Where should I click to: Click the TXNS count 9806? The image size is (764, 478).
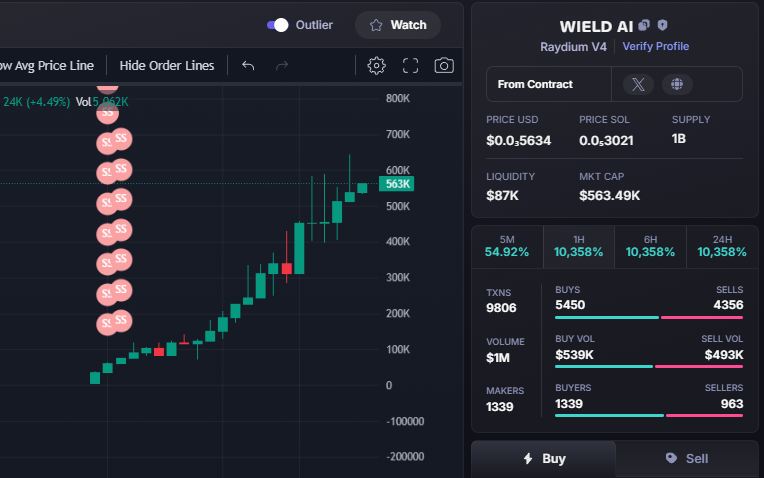click(501, 308)
